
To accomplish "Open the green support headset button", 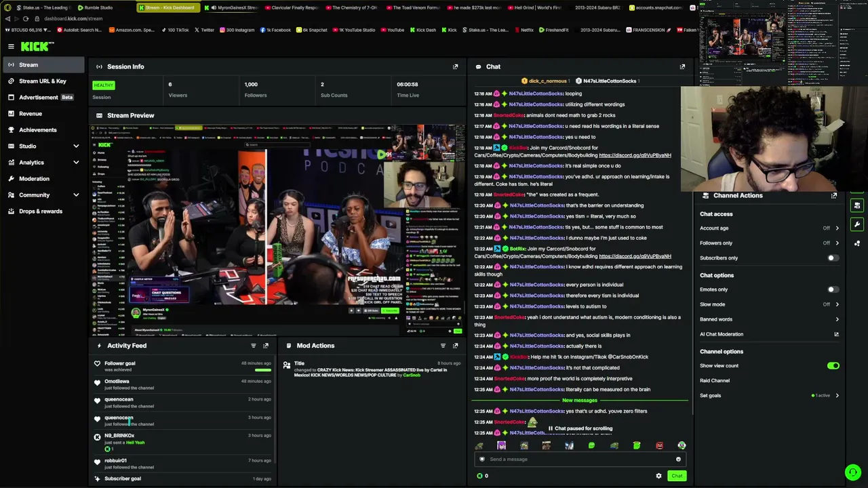I will (x=853, y=472).
